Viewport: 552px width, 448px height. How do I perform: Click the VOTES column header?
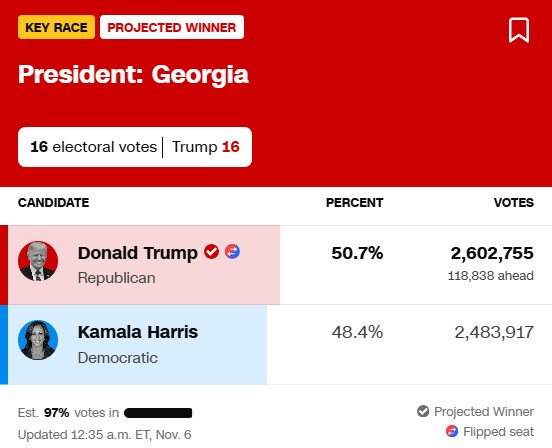[x=514, y=203]
